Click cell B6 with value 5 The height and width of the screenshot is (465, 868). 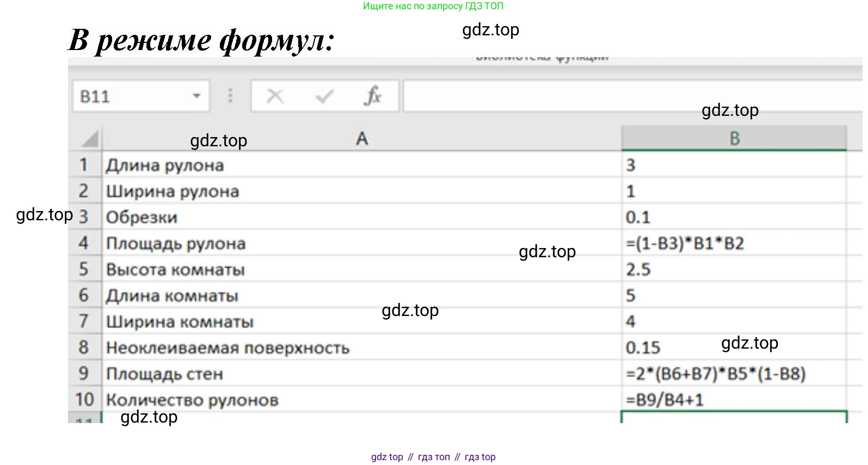tap(734, 295)
